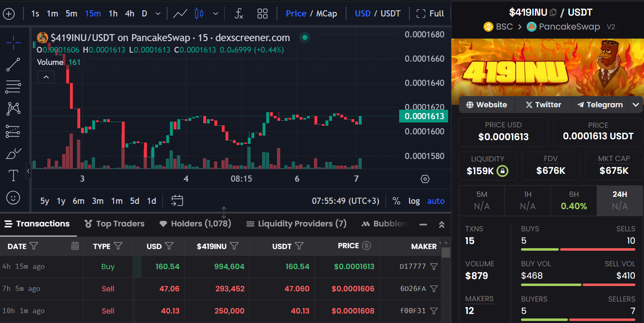Expand transactions panel double chevron
Screen dimensions: 644x323
442,224
